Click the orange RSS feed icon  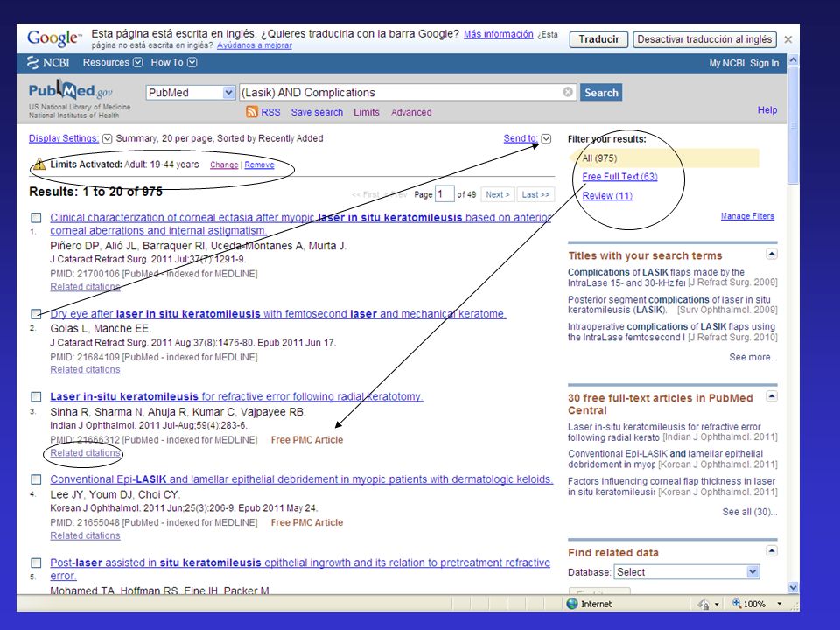point(252,111)
